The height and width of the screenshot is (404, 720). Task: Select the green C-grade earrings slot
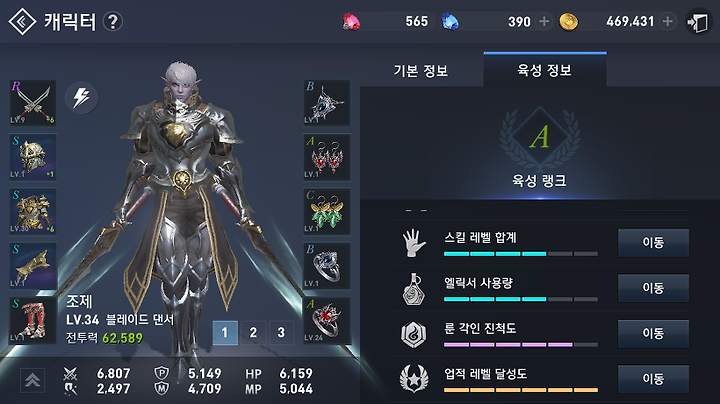326,211
